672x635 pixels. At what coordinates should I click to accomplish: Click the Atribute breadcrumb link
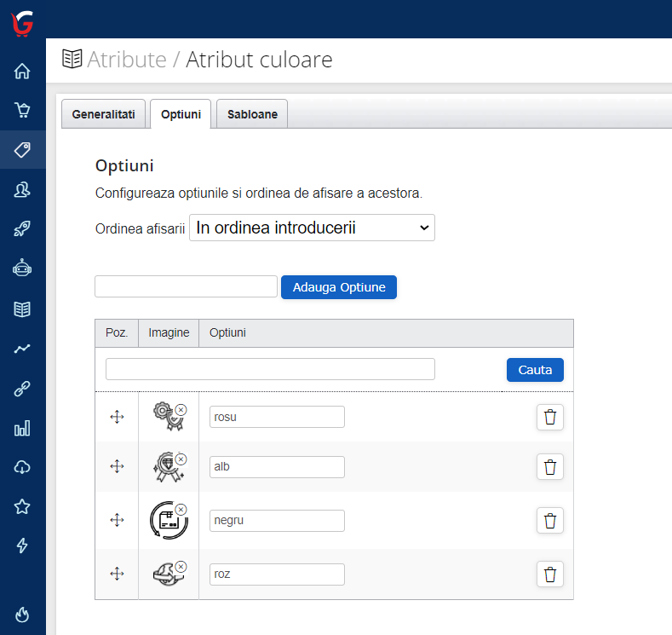coord(126,60)
